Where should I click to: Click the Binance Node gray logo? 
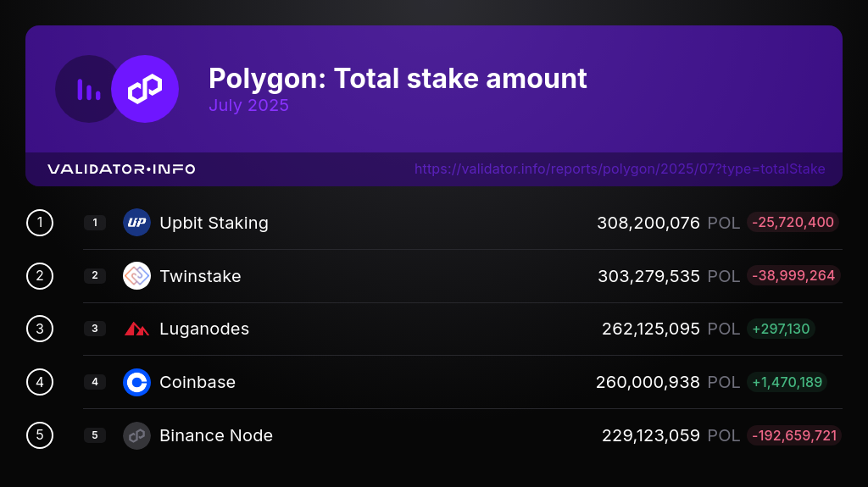click(x=136, y=435)
